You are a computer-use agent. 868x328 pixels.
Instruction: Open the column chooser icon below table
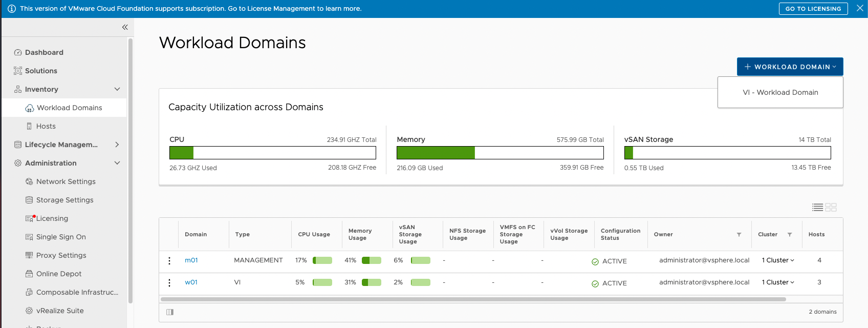(x=170, y=312)
